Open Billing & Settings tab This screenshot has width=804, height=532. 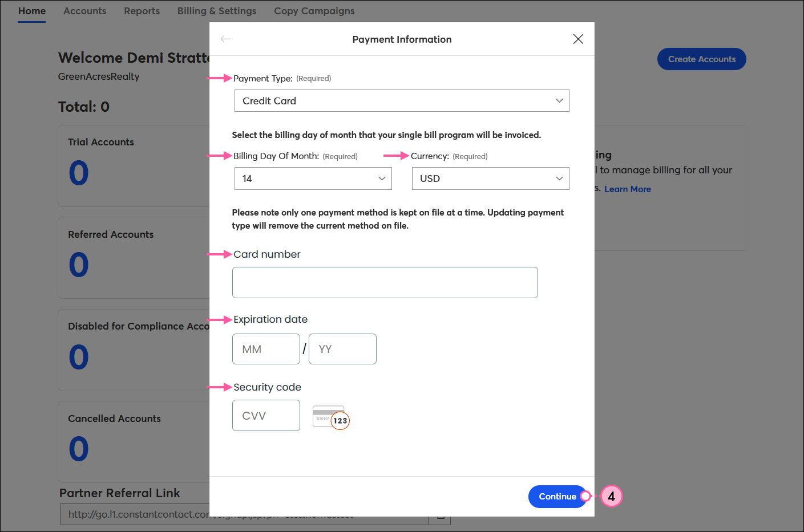(x=217, y=11)
